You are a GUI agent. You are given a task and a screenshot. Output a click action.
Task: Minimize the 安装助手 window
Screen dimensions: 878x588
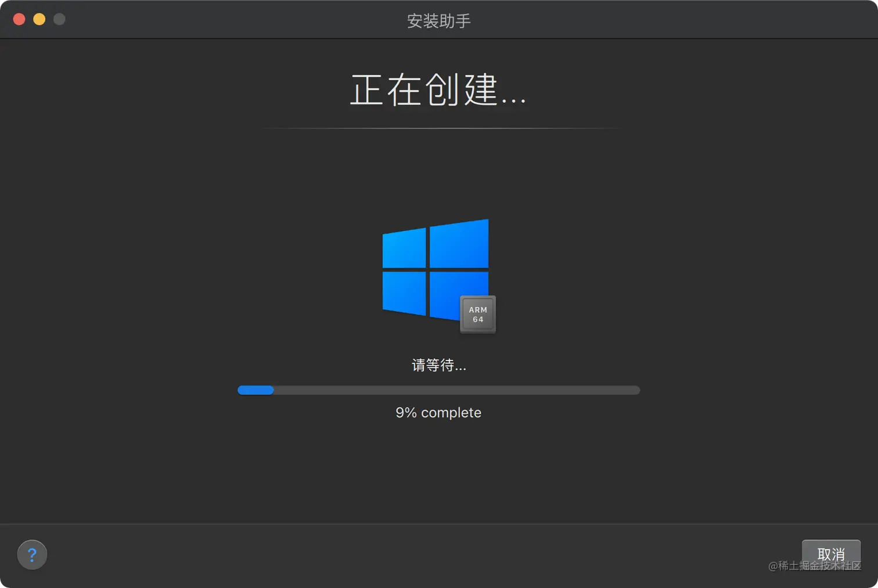(39, 19)
